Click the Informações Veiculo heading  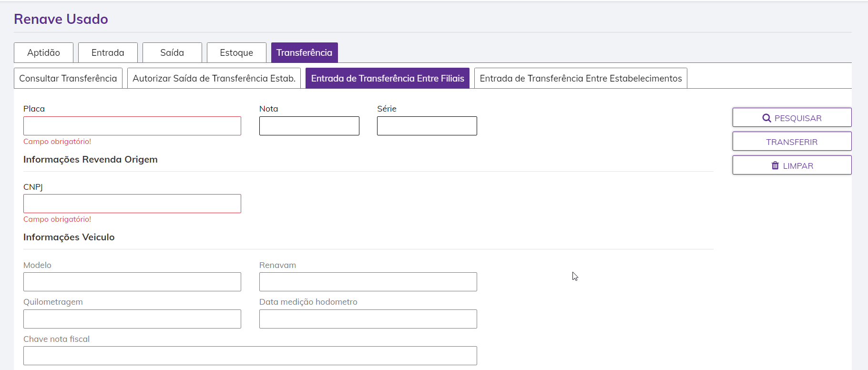click(x=69, y=237)
